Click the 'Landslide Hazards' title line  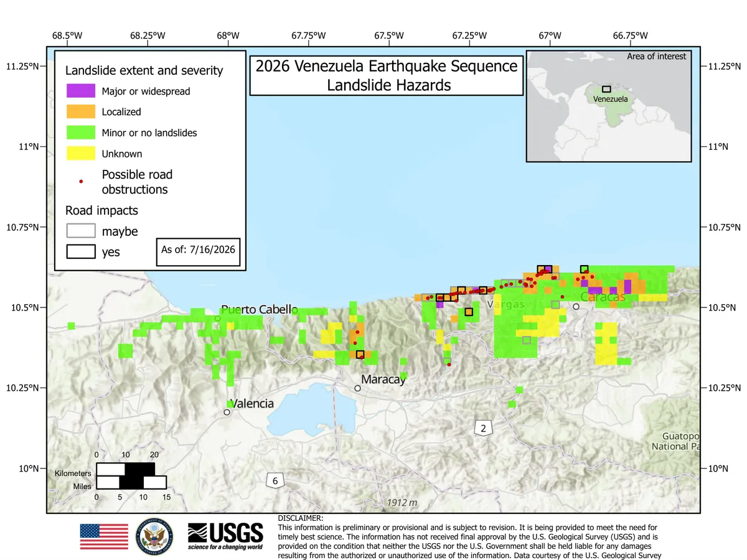click(389, 85)
